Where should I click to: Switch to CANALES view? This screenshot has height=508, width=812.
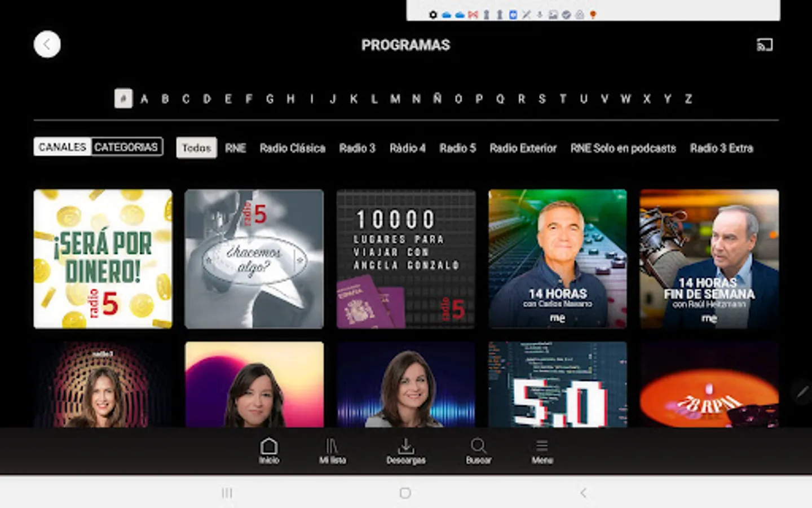(62, 147)
